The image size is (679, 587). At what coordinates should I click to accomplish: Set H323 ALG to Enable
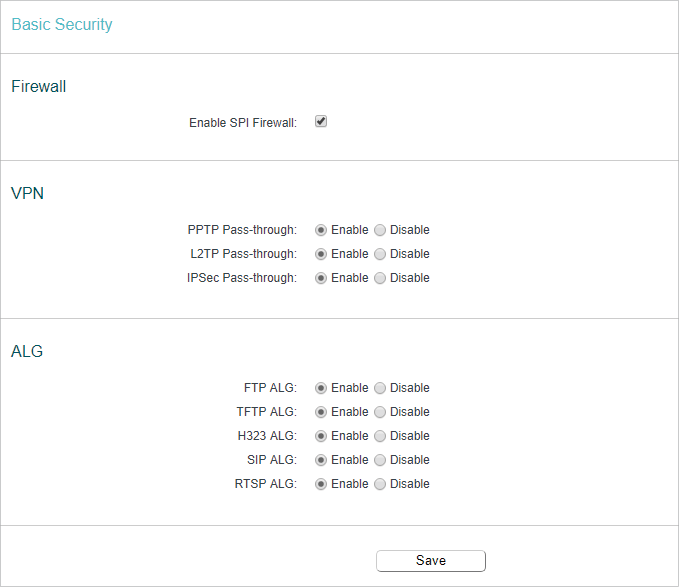pyautogui.click(x=321, y=436)
